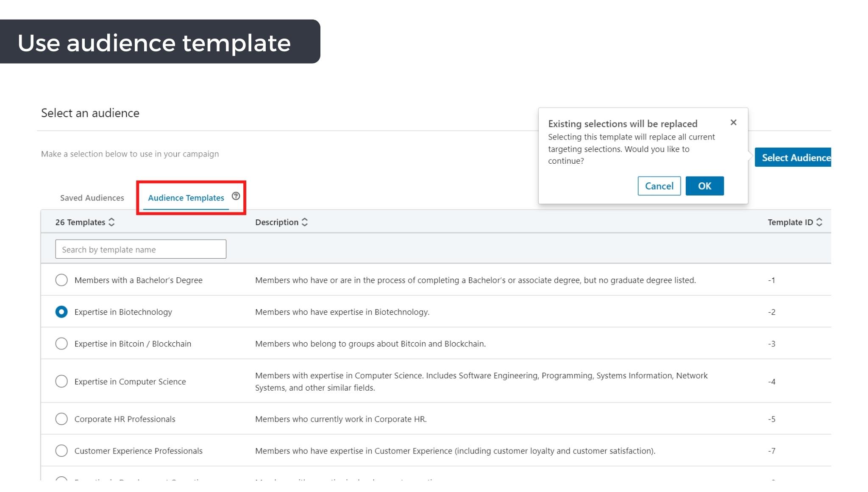Screen dimensions: 868x492
Task: Select the Customer Experience Professionals template
Action: [61, 451]
